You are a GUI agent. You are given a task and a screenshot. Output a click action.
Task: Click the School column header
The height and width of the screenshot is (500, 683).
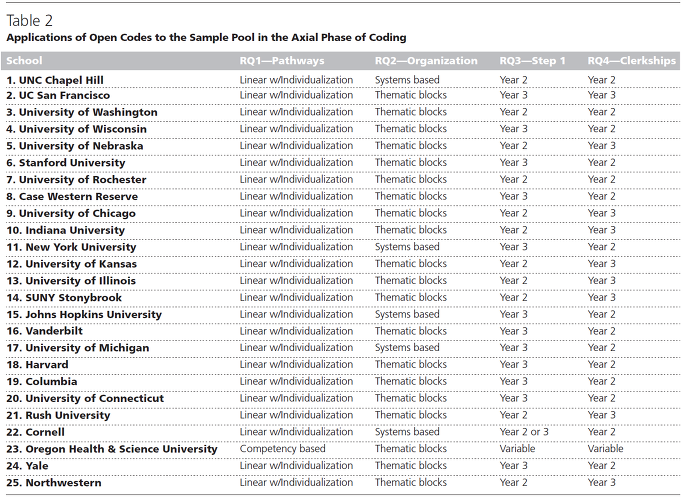24,61
